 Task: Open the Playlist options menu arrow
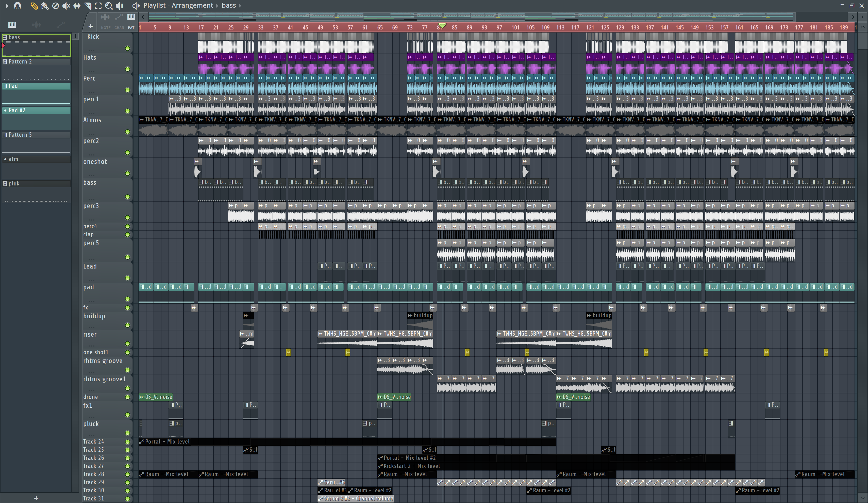[7, 6]
